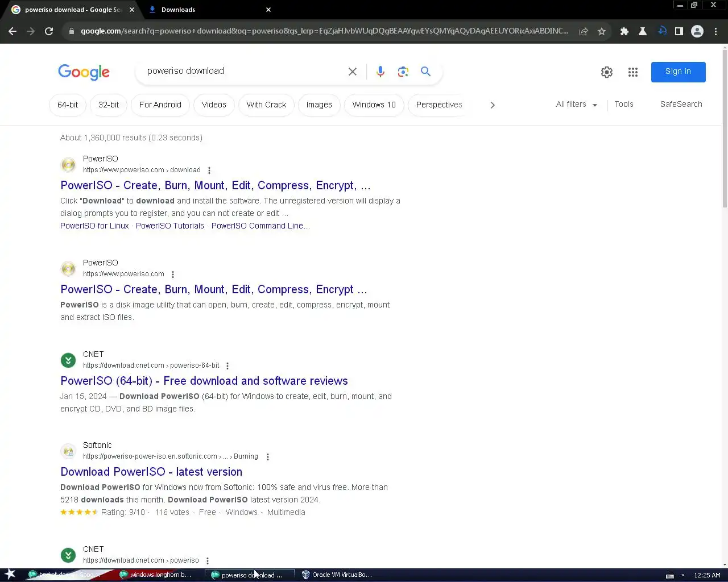Open Download PowerISO - latest version link
This screenshot has height=582, width=728.
coord(151,472)
